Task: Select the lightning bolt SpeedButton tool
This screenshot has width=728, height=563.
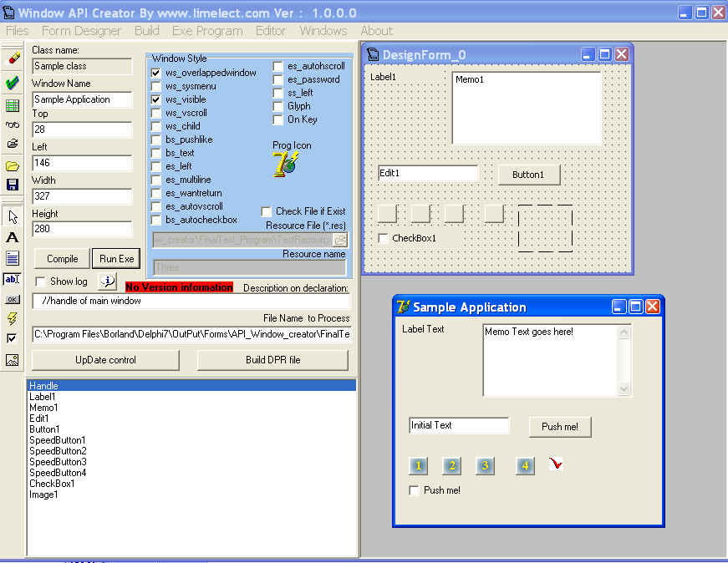Action: (x=13, y=318)
